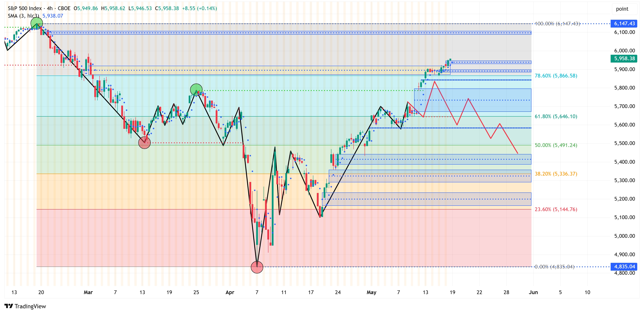Click the 5,900.00 price axis label

click(x=624, y=69)
